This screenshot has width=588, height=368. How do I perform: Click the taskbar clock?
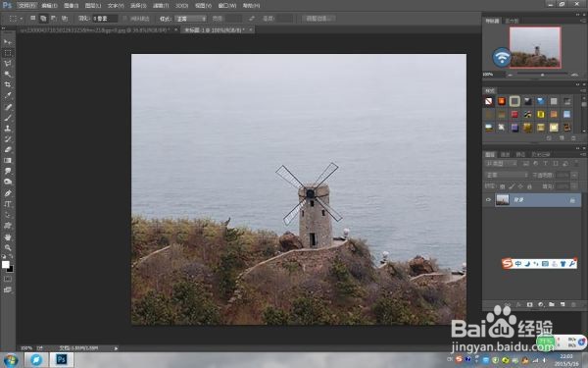click(566, 359)
